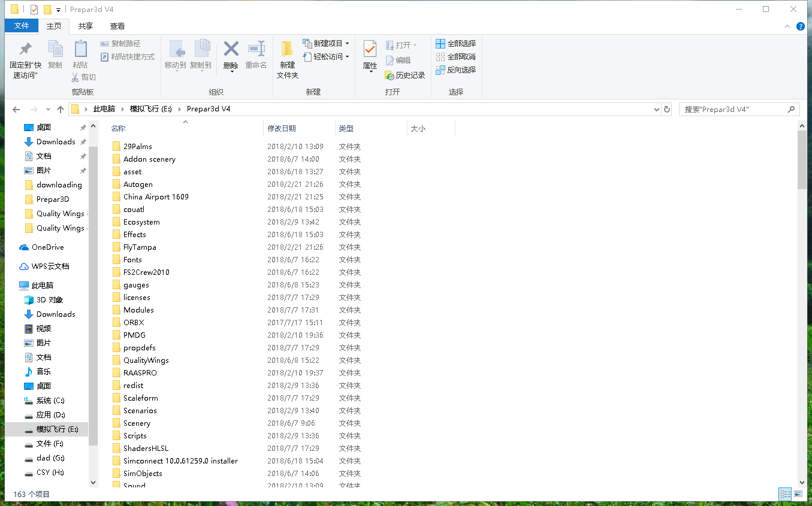Switch to the Share (共享) tab
This screenshot has width=812, height=506.
[86, 26]
